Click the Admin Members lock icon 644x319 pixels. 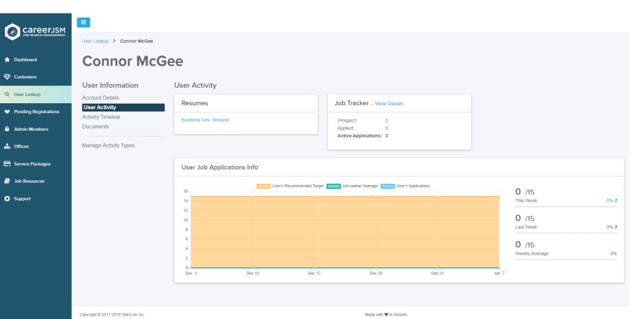pos(7,129)
